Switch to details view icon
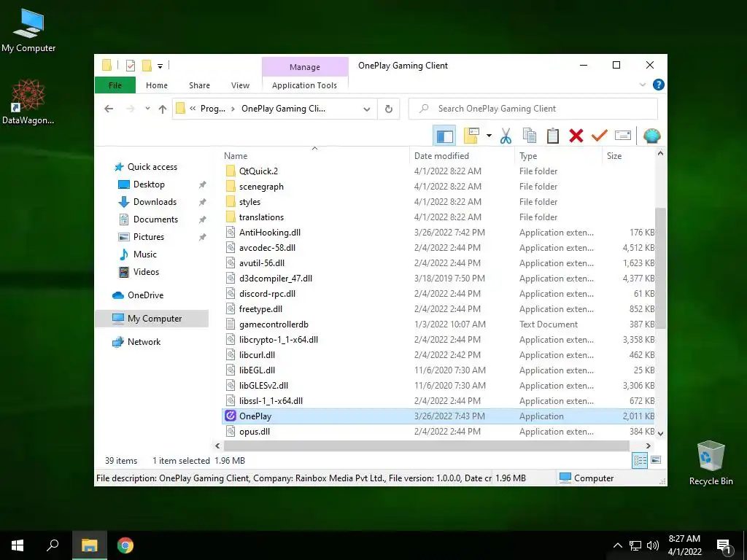This screenshot has height=560, width=747. point(640,461)
